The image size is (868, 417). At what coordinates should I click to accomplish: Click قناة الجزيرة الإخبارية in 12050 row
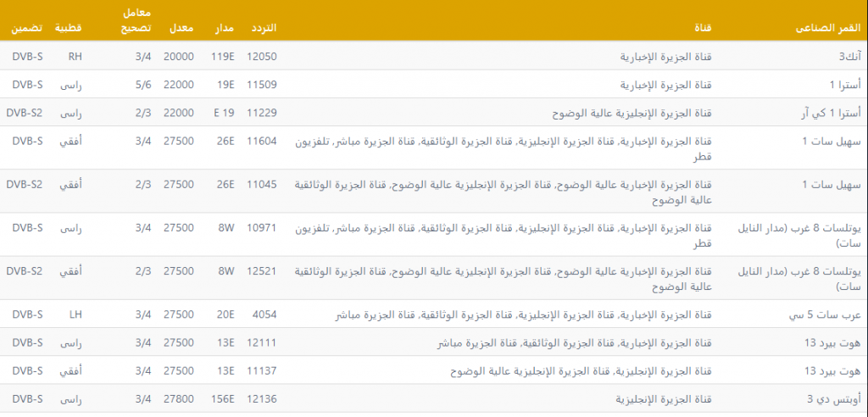(665, 57)
